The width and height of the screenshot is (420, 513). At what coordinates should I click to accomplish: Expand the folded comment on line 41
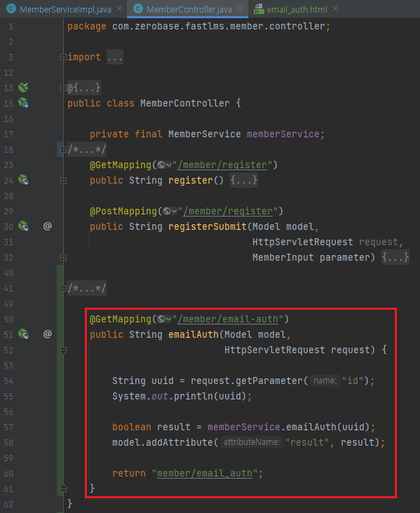point(63,289)
